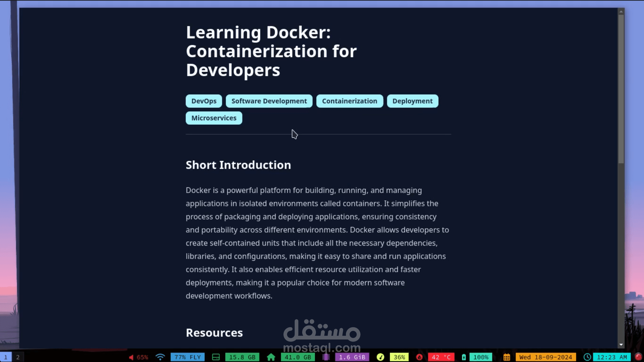Click the 42 °C temperature block

[x=441, y=357]
